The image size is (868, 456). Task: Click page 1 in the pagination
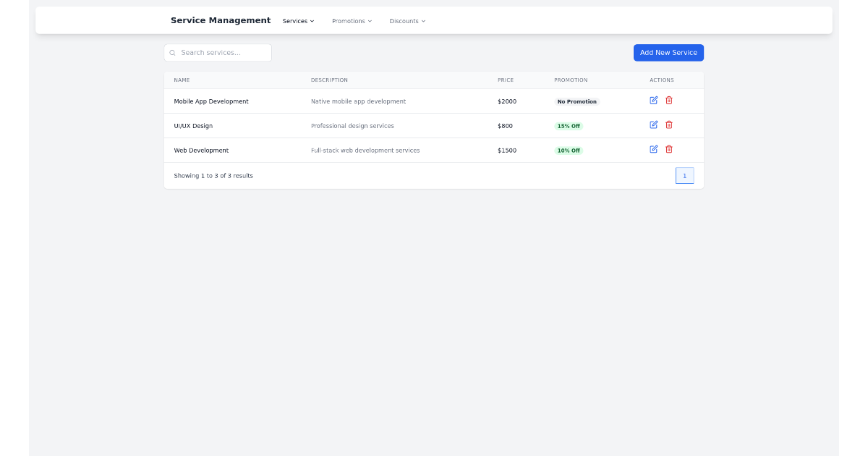point(684,175)
